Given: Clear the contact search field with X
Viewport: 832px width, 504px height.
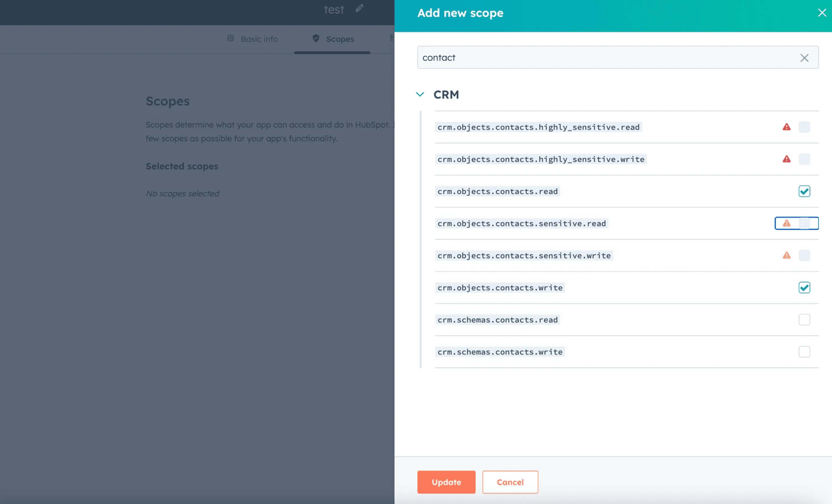Looking at the screenshot, I should coord(804,58).
